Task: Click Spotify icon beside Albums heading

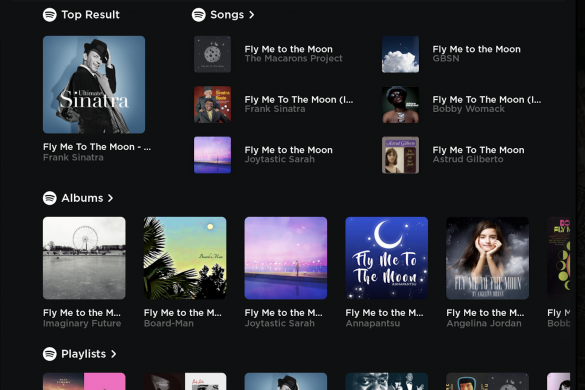Action: pos(50,198)
